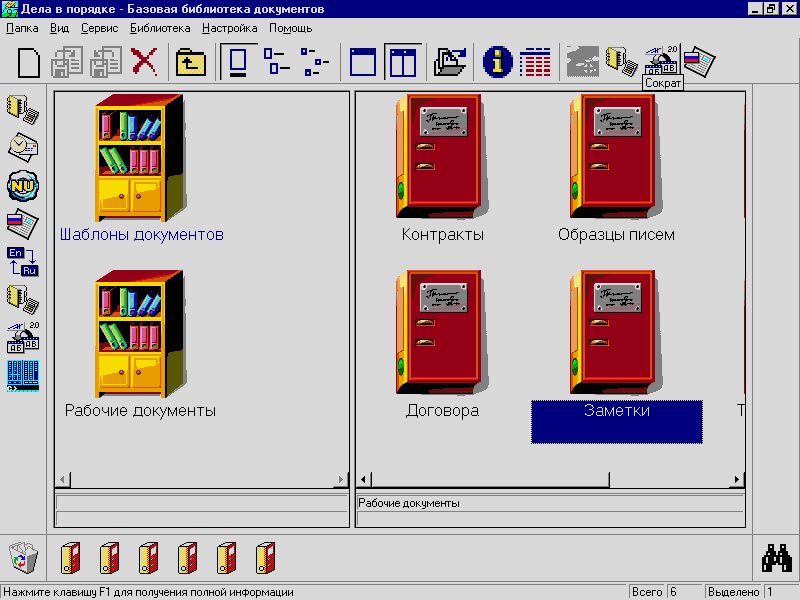This screenshot has width=800, height=600.
Task: Click the clock and envelope sidebar icon
Action: (22, 146)
